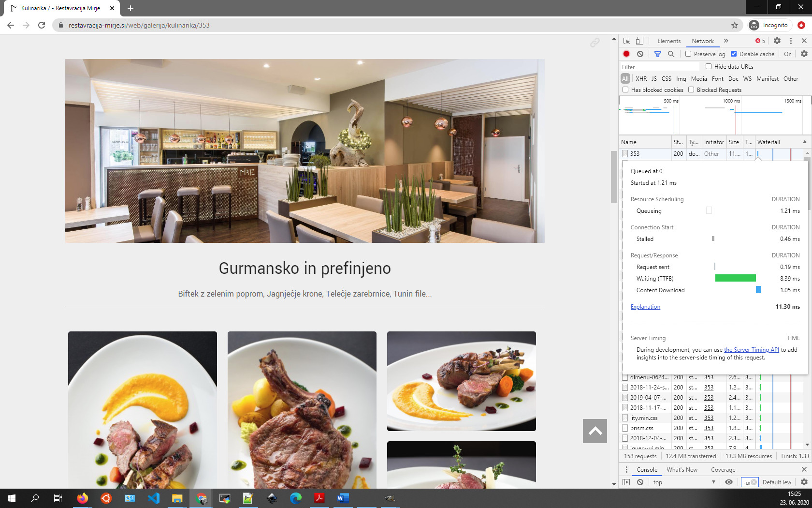This screenshot has width=812, height=508.
Task: Open the Coverage drawer tab
Action: [723, 470]
